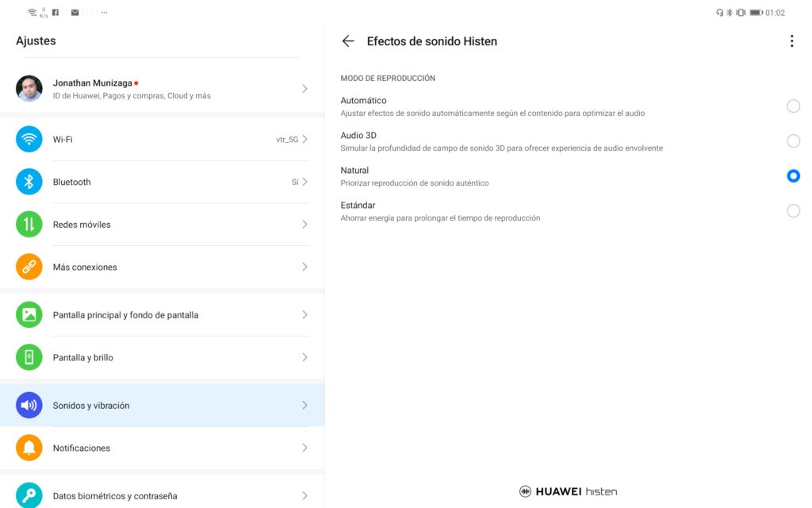812x508 pixels.
Task: Go back using the arrow icon
Action: coord(348,41)
